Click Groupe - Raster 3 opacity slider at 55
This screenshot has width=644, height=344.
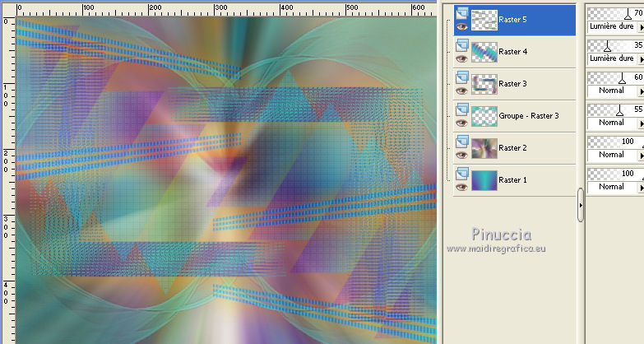click(x=616, y=109)
